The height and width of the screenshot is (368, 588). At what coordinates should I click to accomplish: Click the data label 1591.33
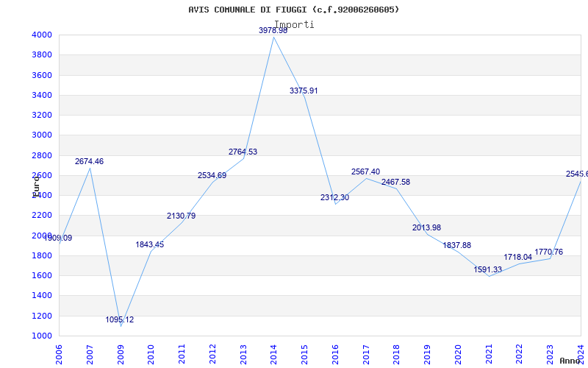[x=487, y=269]
